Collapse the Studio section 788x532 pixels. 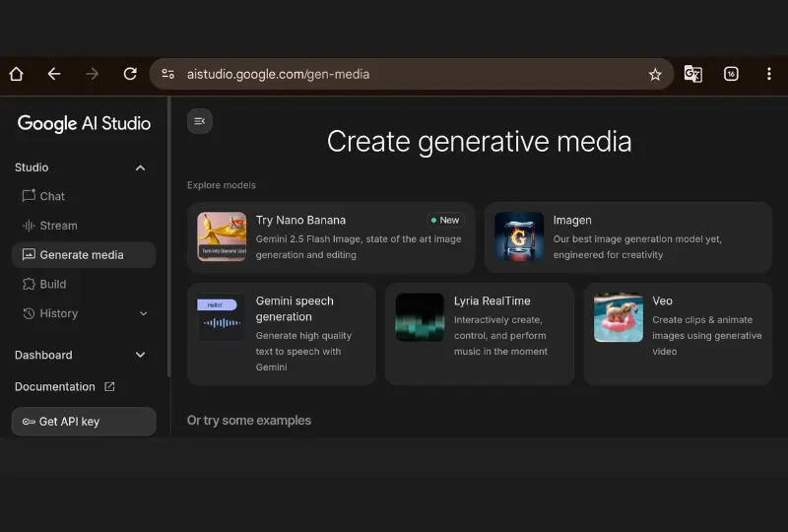[x=140, y=167]
